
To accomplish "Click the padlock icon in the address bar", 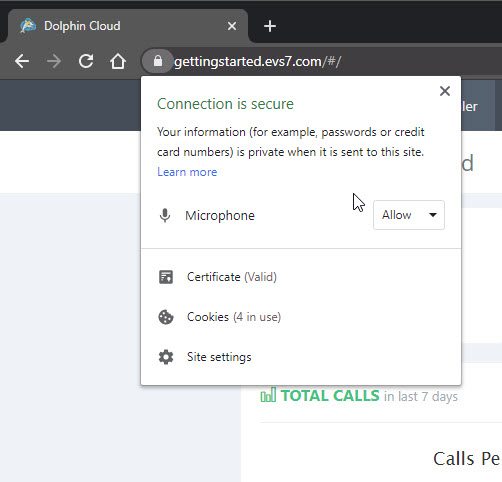I will tap(158, 61).
